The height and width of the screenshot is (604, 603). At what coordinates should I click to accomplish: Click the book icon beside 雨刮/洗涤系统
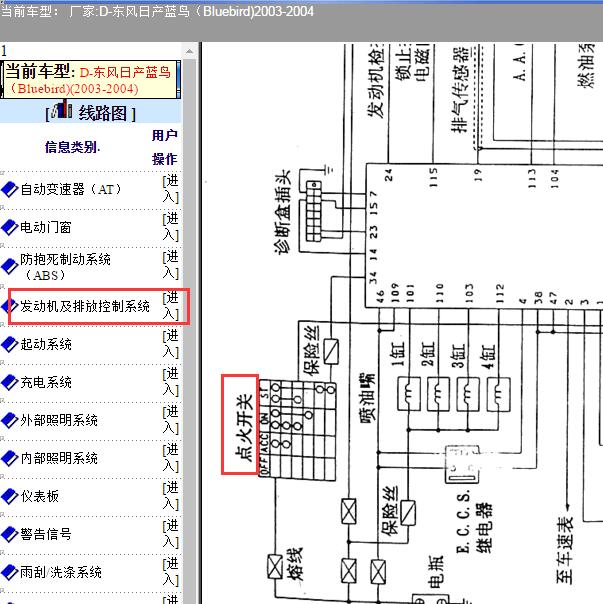click(x=10, y=572)
